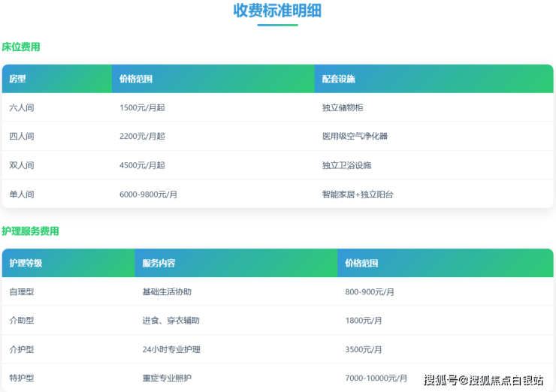
Task: Click the 收费标准明细 page title
Action: pos(277,11)
